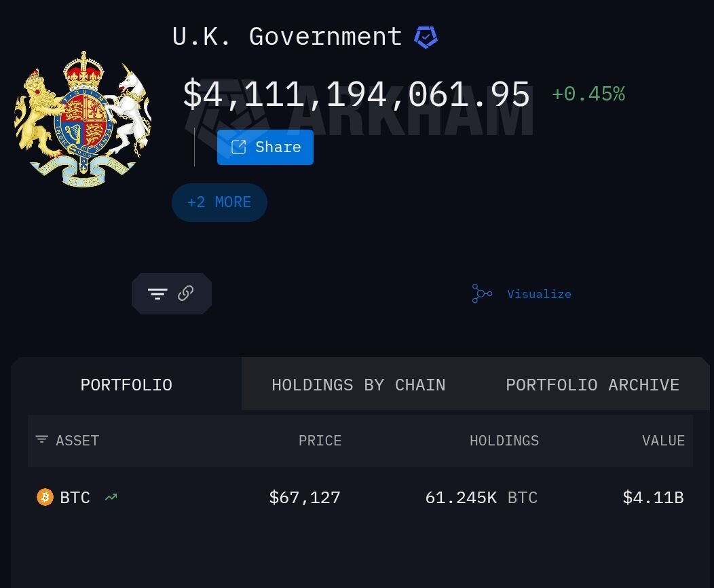The height and width of the screenshot is (588, 714).
Task: Select the Bitcoin logo icon in the asset row
Action: pos(45,497)
